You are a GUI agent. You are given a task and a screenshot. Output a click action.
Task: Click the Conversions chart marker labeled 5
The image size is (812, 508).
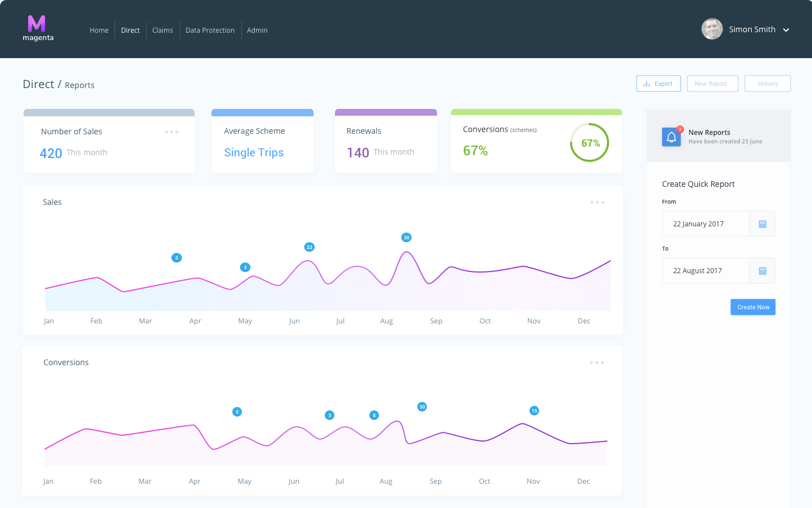coord(237,412)
